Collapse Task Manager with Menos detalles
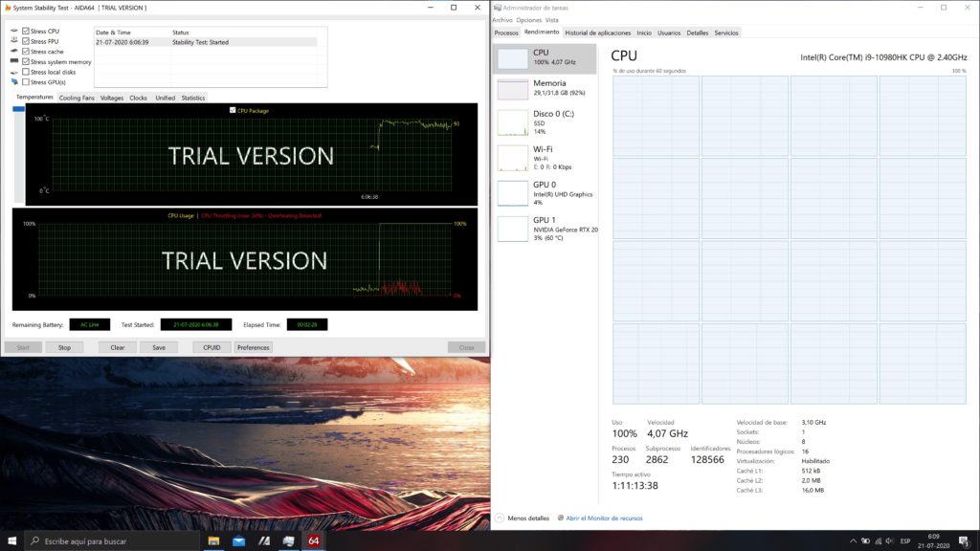Viewport: 980px width, 551px height. (x=523, y=518)
